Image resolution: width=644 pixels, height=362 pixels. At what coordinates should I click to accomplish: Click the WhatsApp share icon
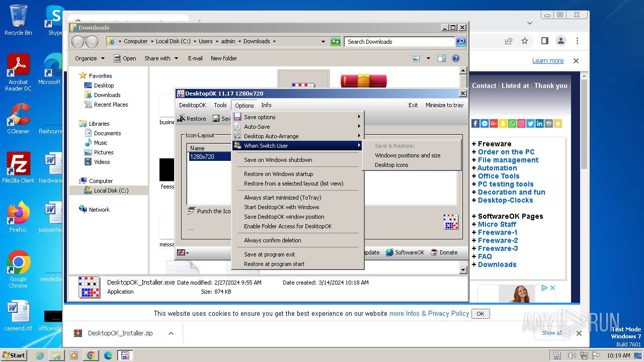[x=512, y=123]
